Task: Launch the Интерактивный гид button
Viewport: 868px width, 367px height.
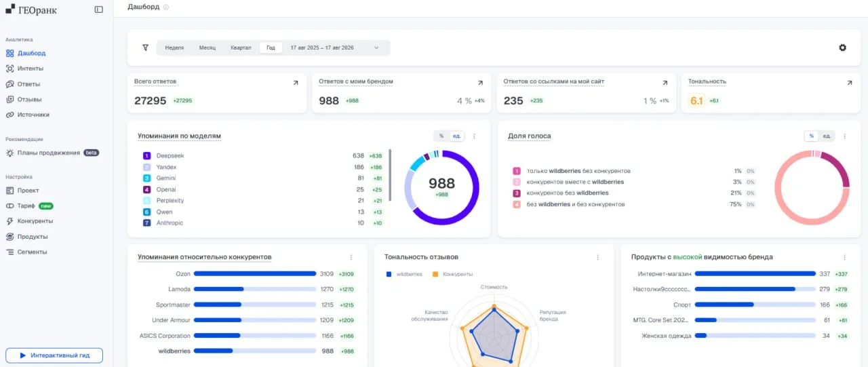Action: [x=54, y=355]
